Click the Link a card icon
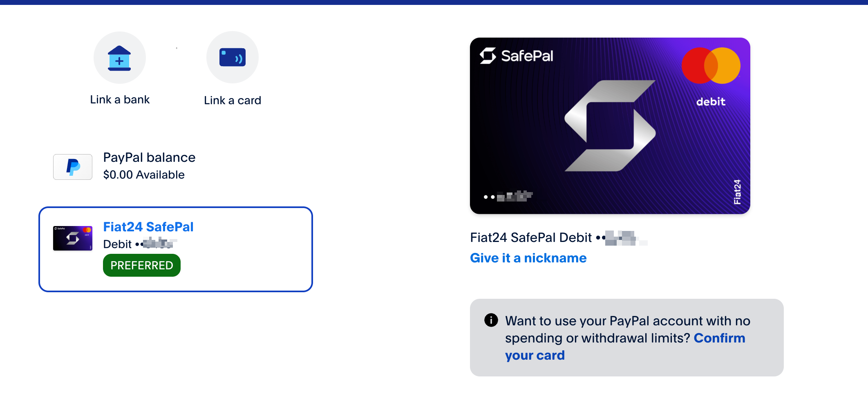This screenshot has height=403, width=868. (233, 58)
